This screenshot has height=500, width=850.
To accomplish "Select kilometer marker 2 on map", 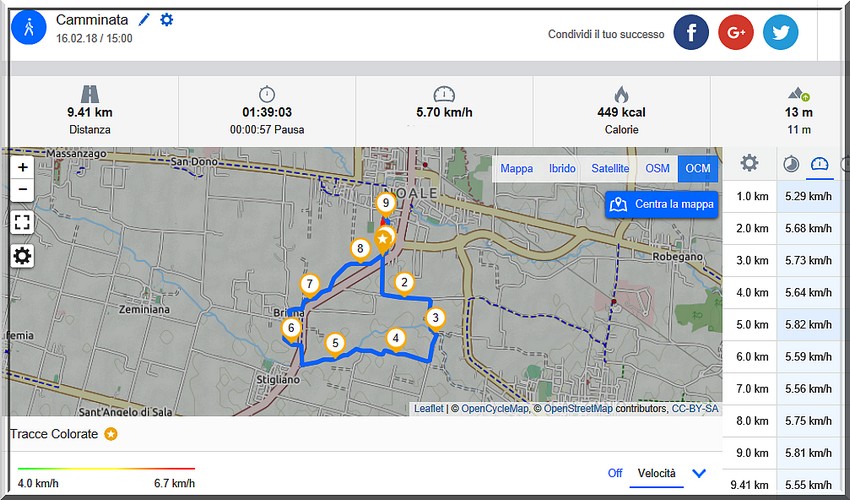I will [404, 283].
